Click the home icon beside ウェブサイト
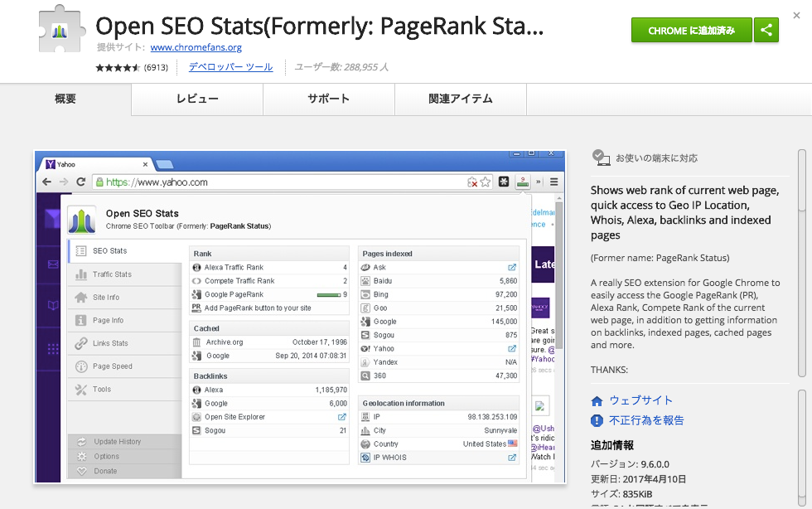 (597, 400)
